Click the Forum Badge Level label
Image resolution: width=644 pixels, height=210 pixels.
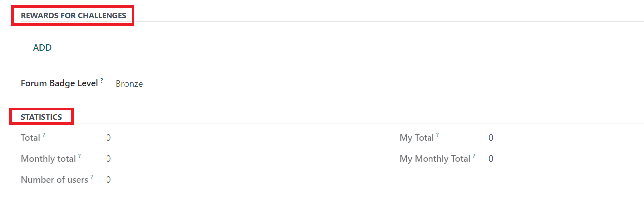[x=59, y=84]
